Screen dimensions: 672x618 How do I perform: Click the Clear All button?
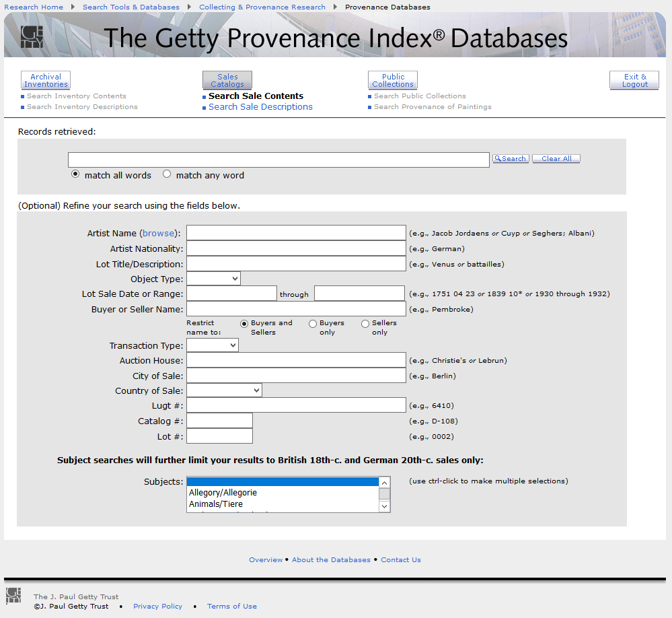tap(556, 159)
